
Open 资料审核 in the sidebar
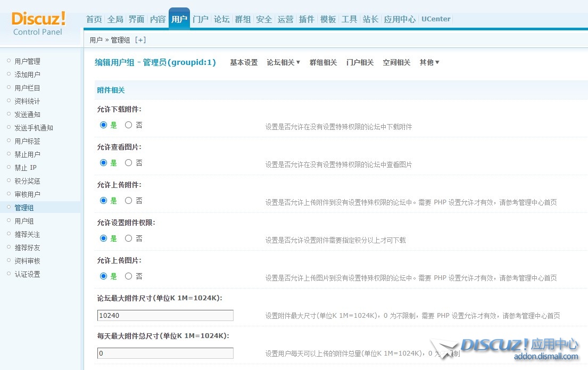click(27, 261)
